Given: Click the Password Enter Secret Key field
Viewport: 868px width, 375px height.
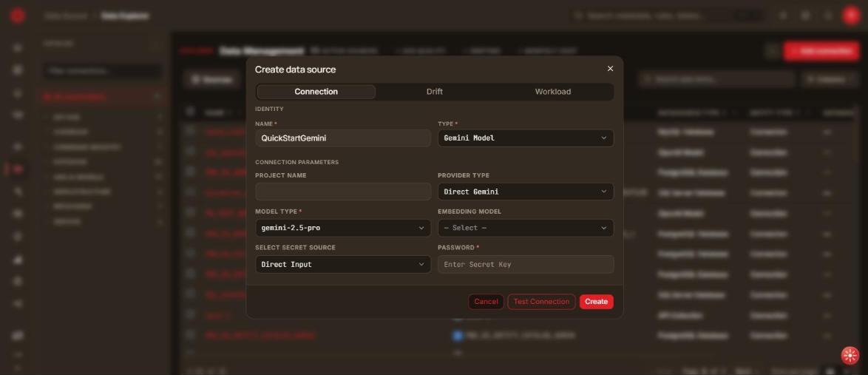Looking at the screenshot, I should (x=526, y=264).
